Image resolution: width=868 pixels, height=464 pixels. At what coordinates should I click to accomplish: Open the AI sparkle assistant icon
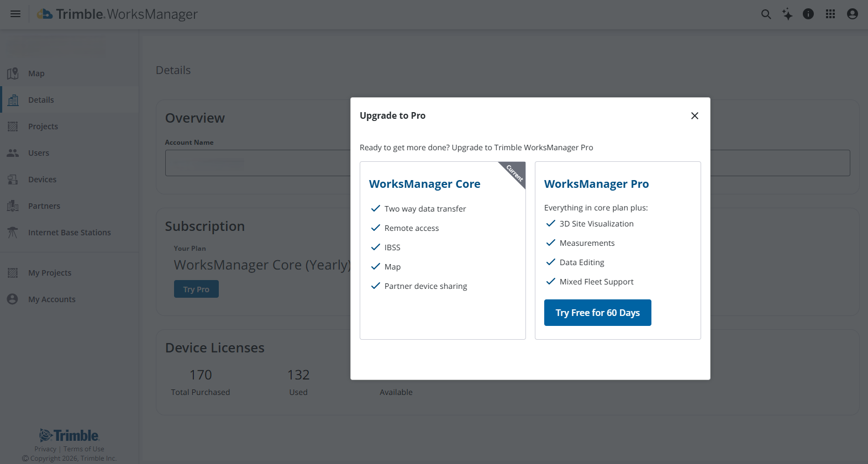[787, 14]
